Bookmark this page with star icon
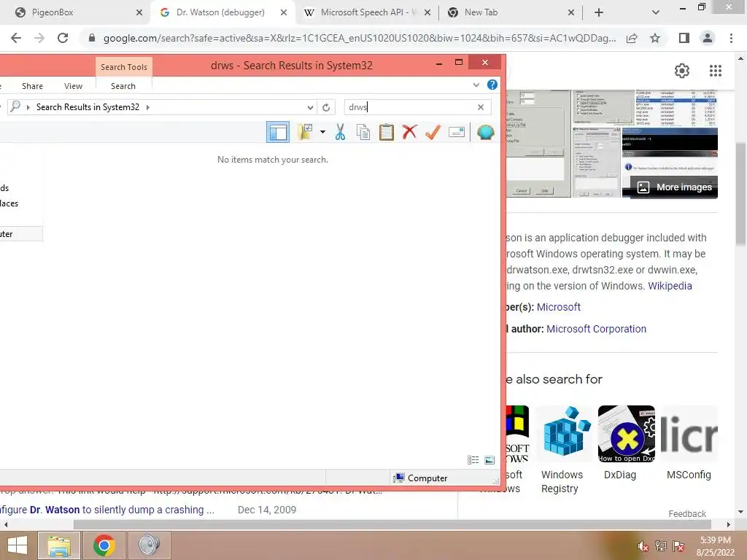 [x=655, y=38]
